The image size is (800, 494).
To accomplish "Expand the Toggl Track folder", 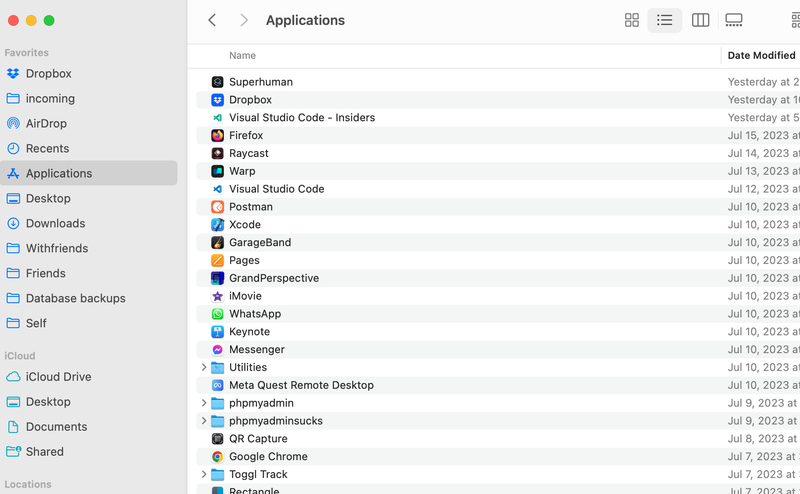I will [x=204, y=475].
